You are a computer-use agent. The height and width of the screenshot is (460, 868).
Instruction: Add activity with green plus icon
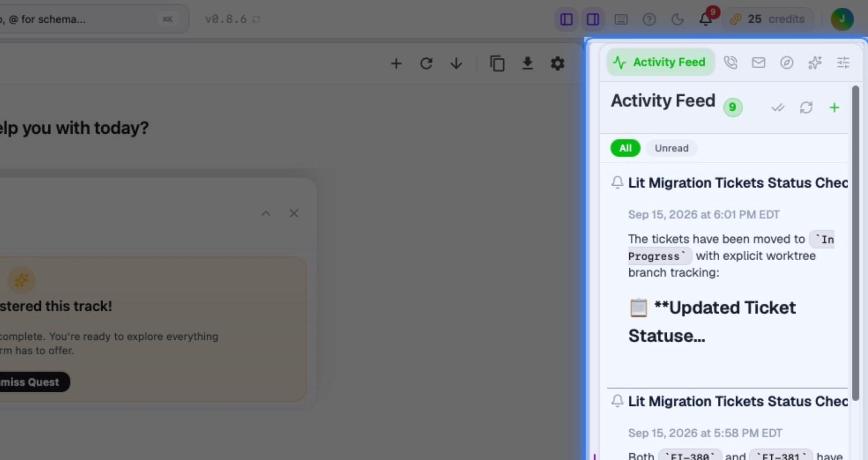835,108
